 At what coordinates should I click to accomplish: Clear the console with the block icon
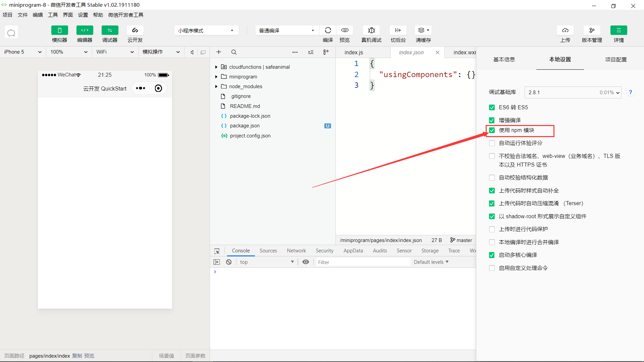229,262
